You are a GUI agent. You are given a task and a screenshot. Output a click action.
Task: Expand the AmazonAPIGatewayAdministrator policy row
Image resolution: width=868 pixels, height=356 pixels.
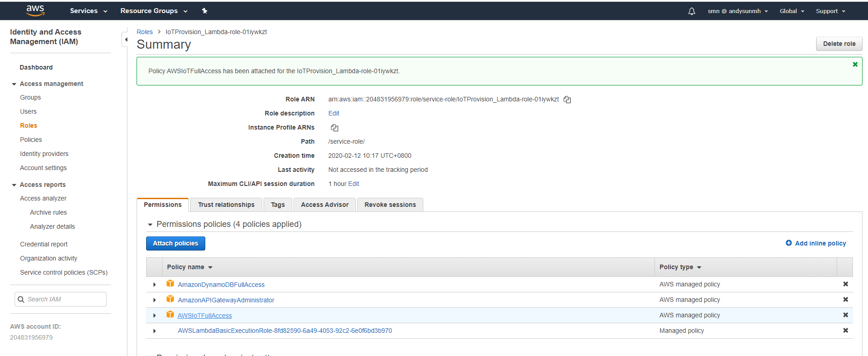pos(155,300)
